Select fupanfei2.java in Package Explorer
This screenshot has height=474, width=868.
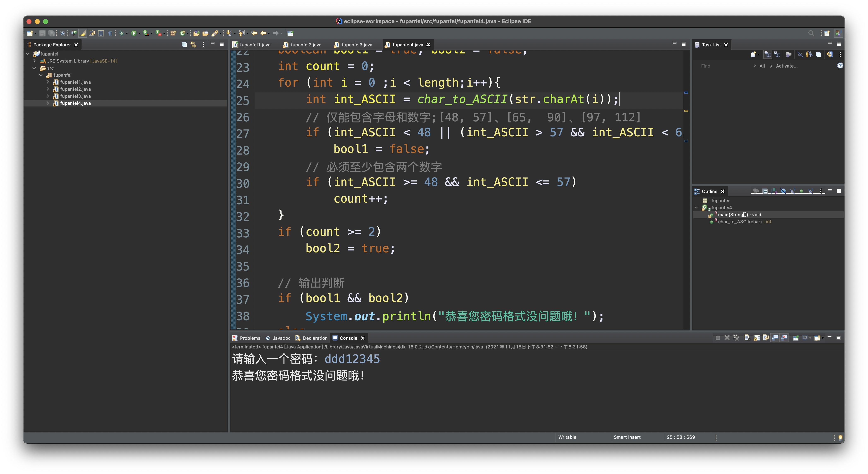[x=75, y=89]
